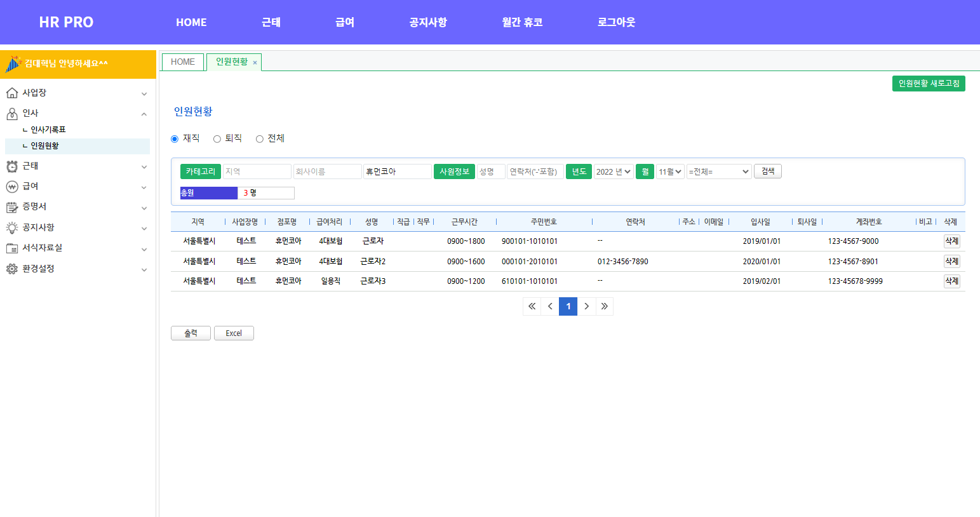Switch to the HOME tab
The height and width of the screenshot is (517, 980).
coord(183,62)
